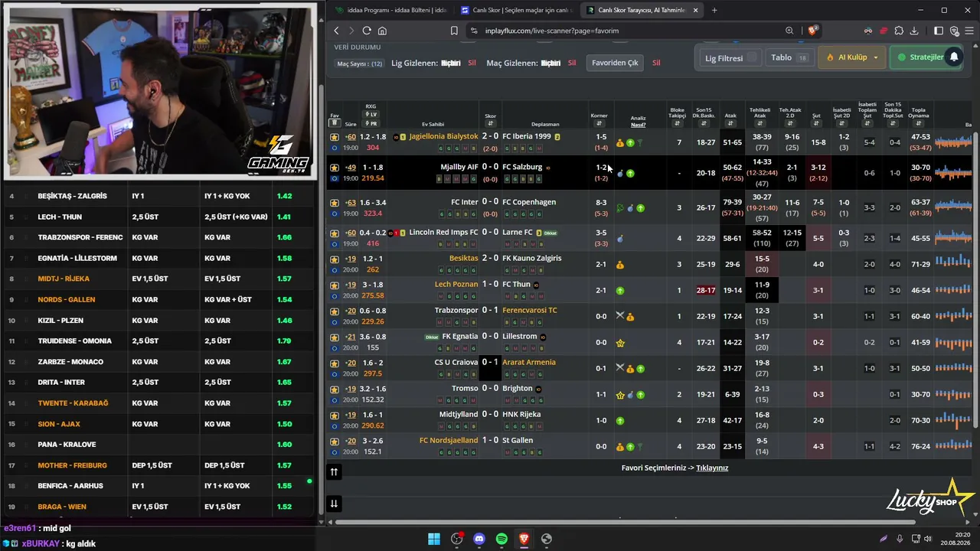Sort by the Korner column

(599, 123)
